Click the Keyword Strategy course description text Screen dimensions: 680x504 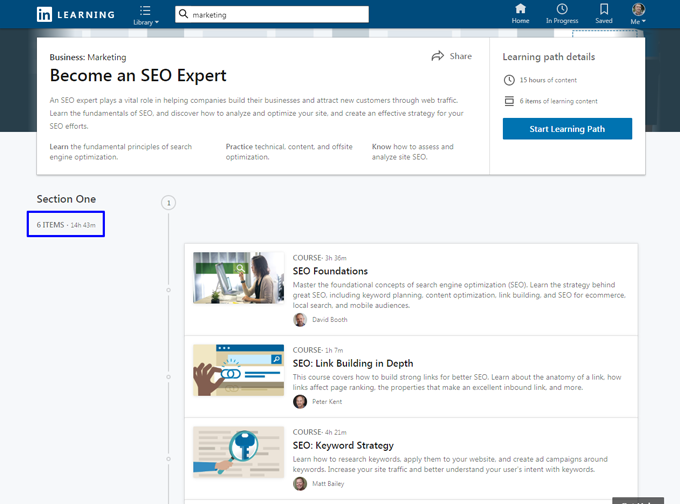pos(450,464)
